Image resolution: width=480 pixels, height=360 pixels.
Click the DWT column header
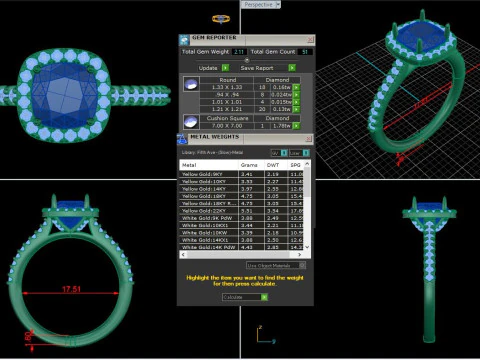tap(276, 165)
